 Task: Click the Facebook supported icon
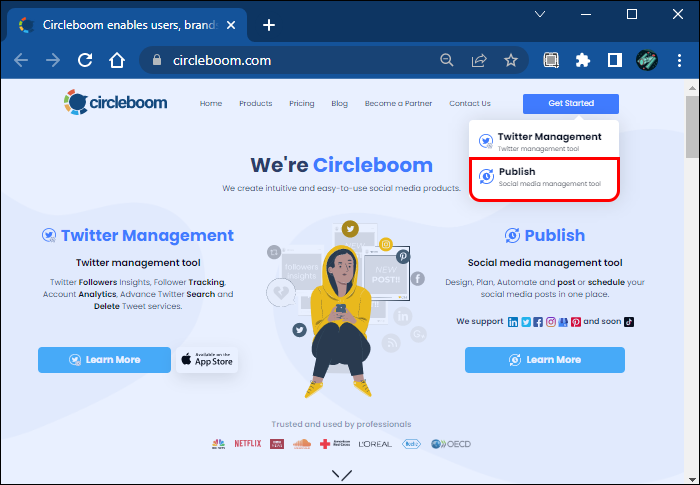(538, 322)
